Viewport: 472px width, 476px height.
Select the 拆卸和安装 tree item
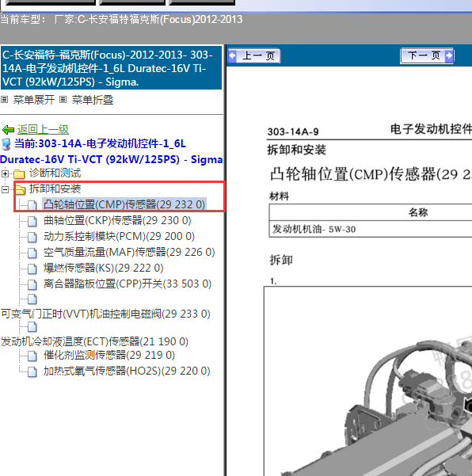pyautogui.click(x=55, y=188)
